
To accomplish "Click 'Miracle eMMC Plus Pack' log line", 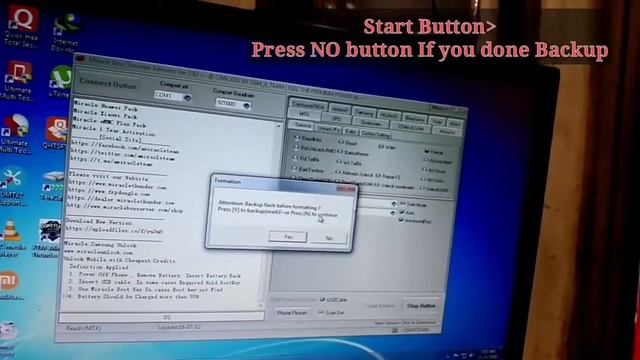I will click(x=109, y=123).
